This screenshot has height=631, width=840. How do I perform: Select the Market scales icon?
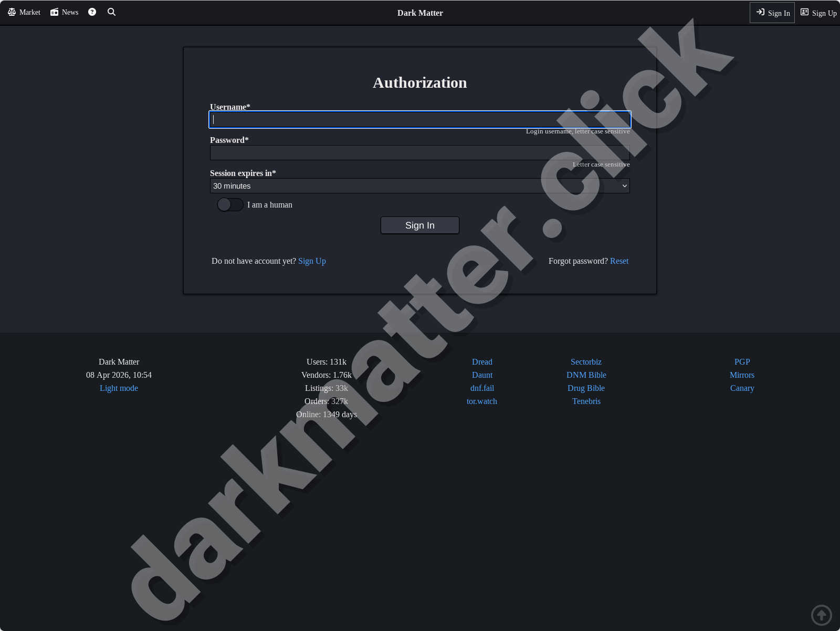pos(13,12)
